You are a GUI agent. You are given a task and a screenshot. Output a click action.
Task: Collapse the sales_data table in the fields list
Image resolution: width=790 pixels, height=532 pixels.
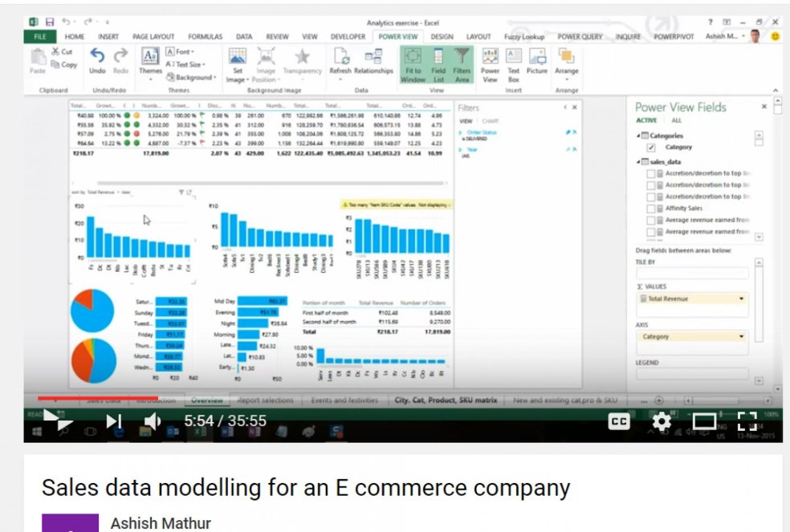(638, 161)
